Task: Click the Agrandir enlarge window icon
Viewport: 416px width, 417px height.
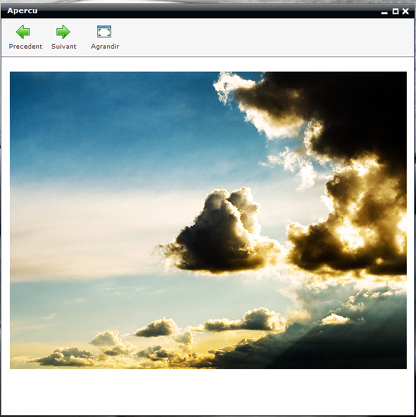Action: 104,32
